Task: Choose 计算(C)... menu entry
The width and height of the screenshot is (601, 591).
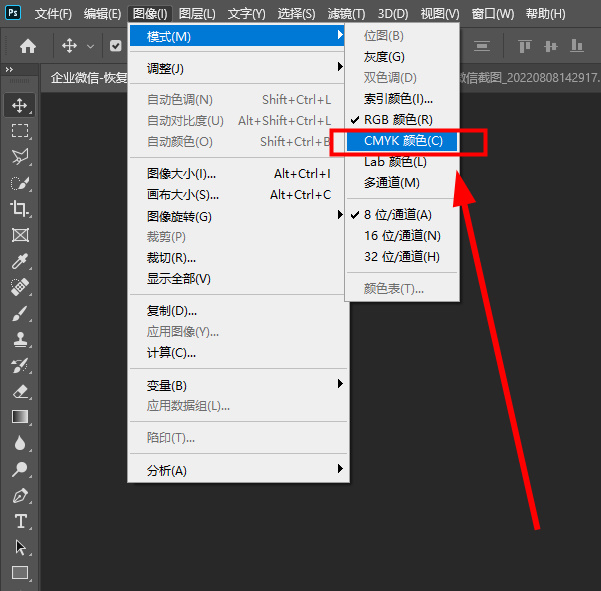Action: click(237, 353)
